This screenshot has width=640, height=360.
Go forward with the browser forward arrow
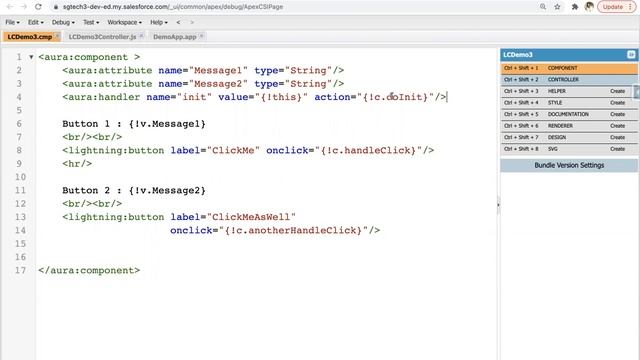(x=24, y=7)
